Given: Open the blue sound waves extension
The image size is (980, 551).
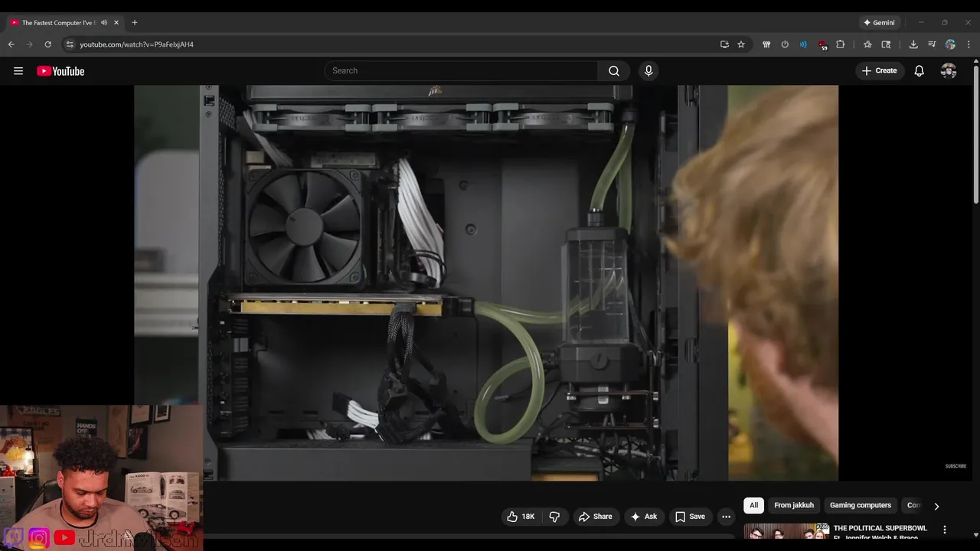Looking at the screenshot, I should click(x=803, y=44).
